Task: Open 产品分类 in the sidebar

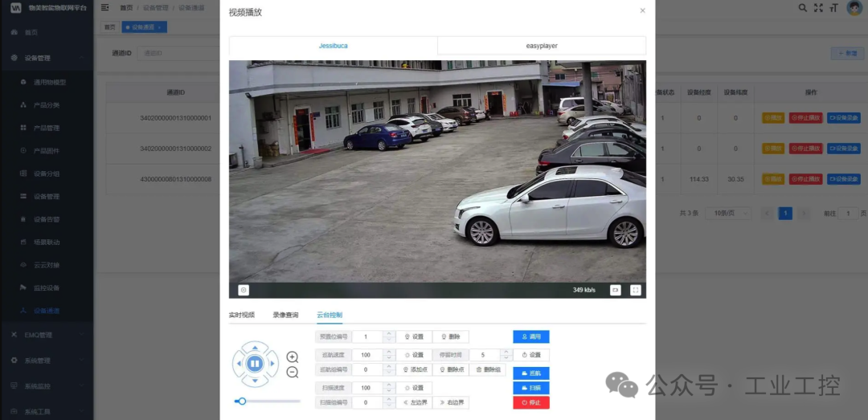Action: click(47, 104)
